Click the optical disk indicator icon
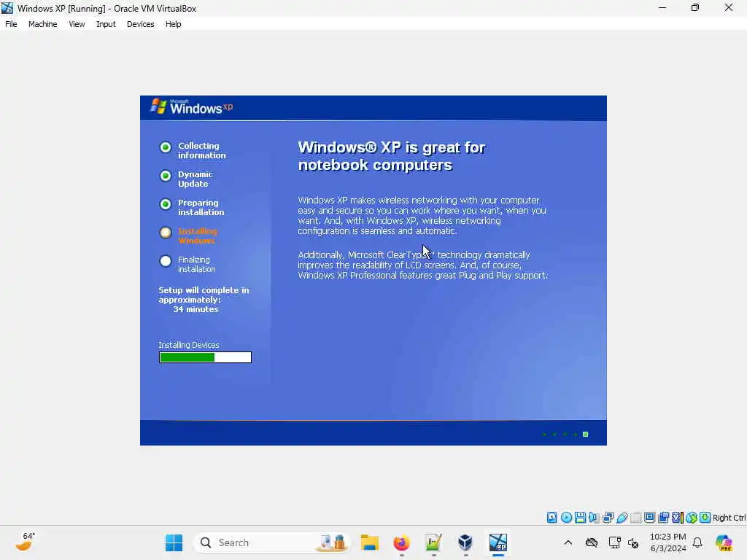747x560 pixels. click(x=566, y=518)
